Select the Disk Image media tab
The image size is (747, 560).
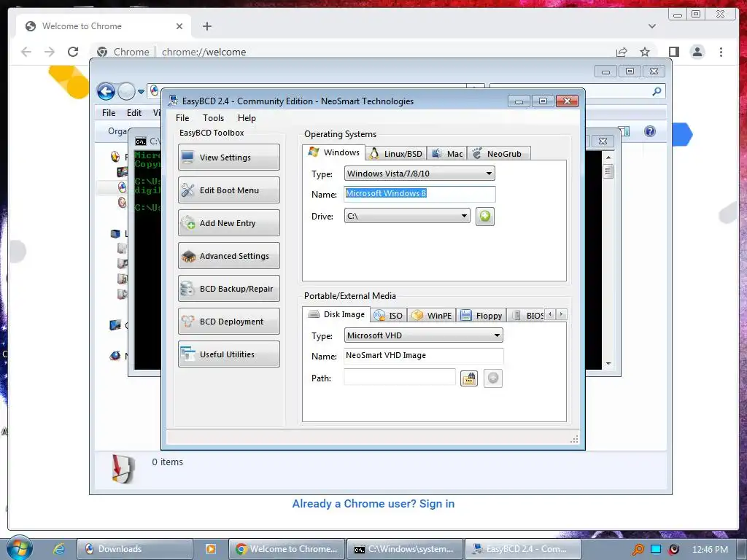pyautogui.click(x=336, y=314)
